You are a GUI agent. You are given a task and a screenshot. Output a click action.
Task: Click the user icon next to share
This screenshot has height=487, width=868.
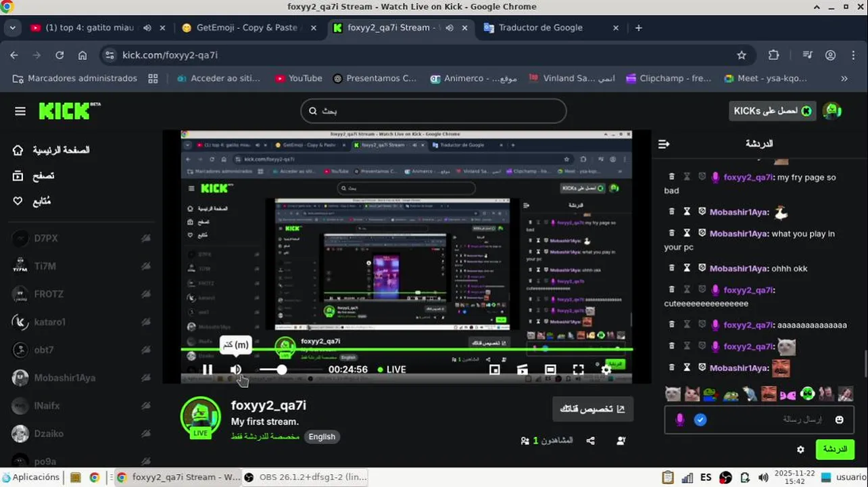(621, 440)
